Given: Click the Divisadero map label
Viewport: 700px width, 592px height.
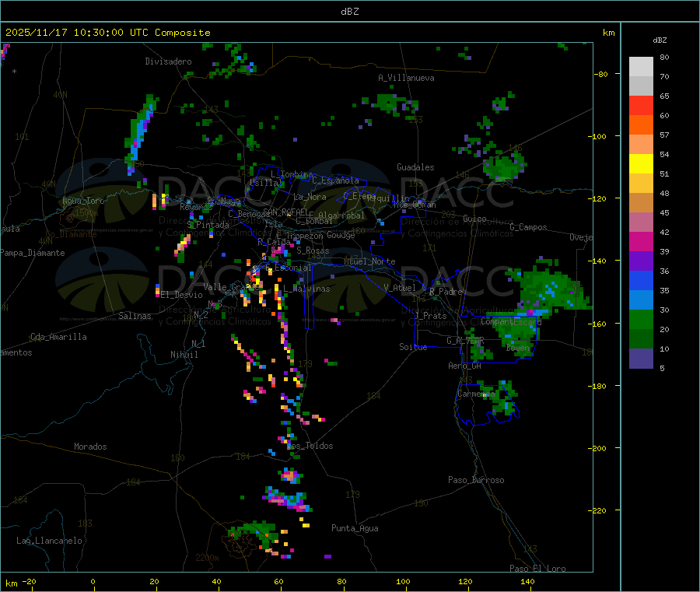Looking at the screenshot, I should point(168,61).
